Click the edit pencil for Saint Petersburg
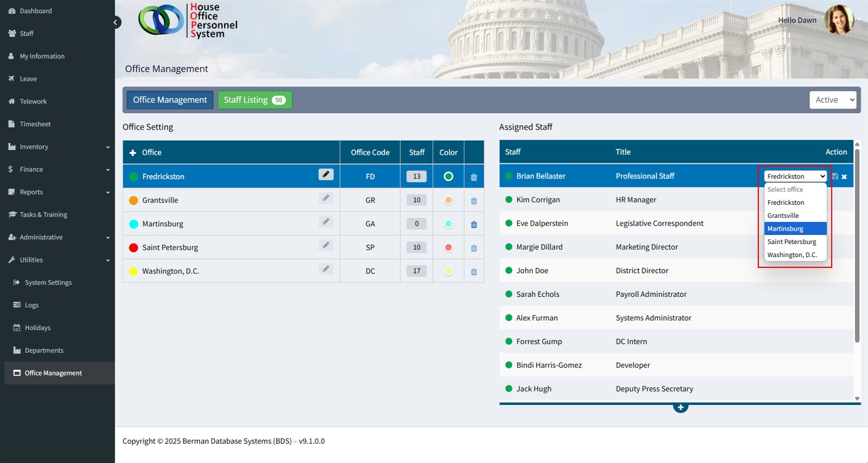 click(326, 246)
